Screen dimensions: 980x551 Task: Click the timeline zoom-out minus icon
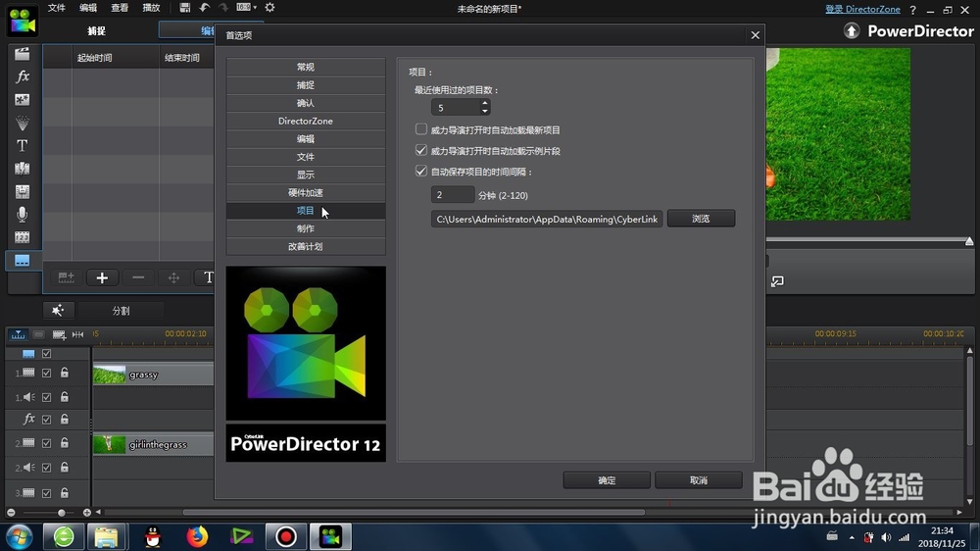click(x=11, y=512)
